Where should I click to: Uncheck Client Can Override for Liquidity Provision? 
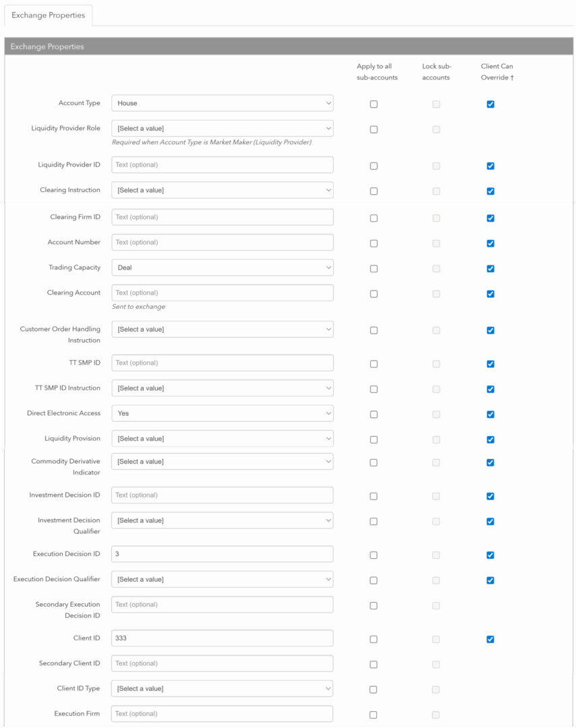coord(490,439)
